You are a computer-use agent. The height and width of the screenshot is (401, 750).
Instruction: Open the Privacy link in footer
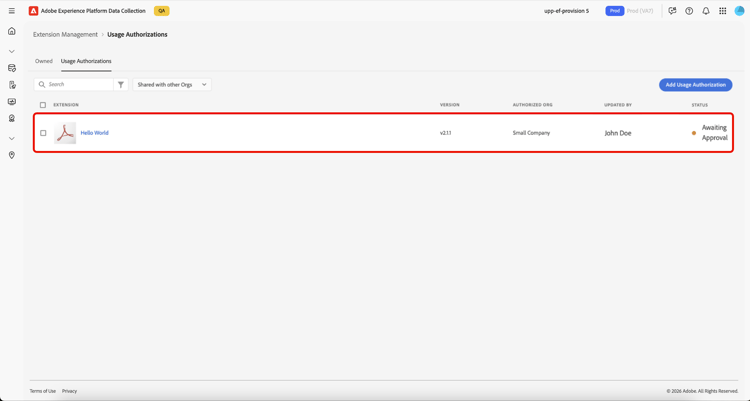click(x=69, y=391)
